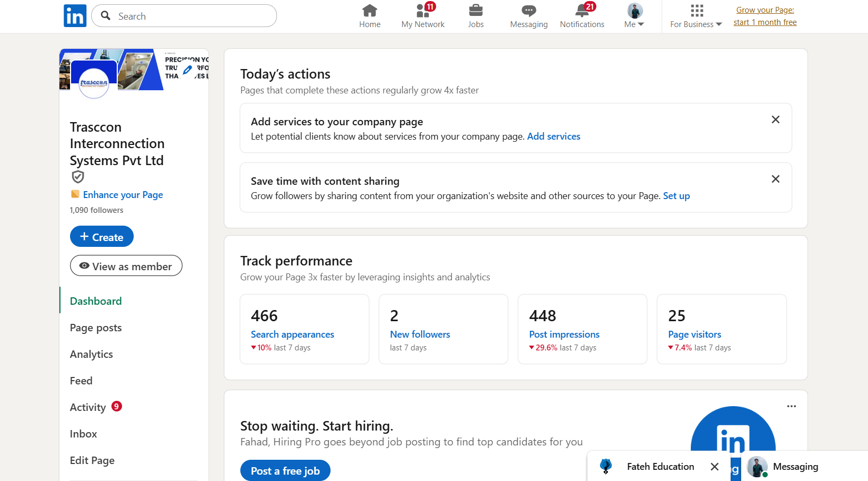Screen dimensions: 868x481
Task: Open Page posts in the sidebar
Action: [x=96, y=328]
